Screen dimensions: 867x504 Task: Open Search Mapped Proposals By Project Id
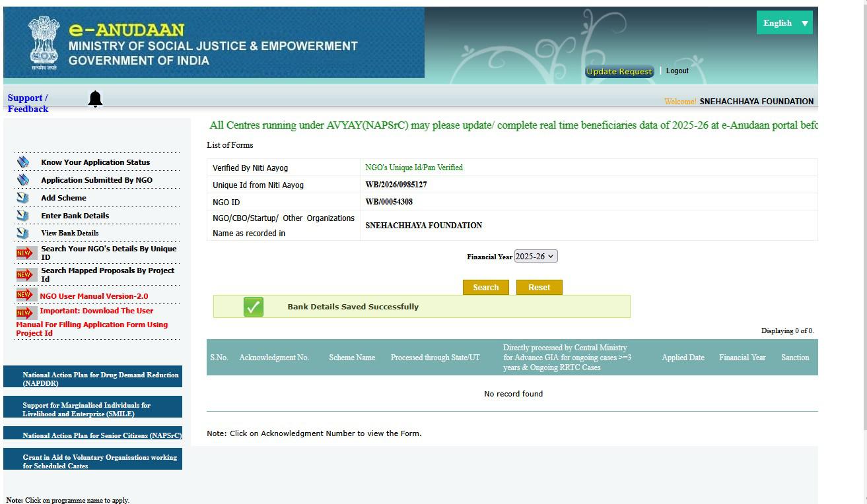point(108,274)
